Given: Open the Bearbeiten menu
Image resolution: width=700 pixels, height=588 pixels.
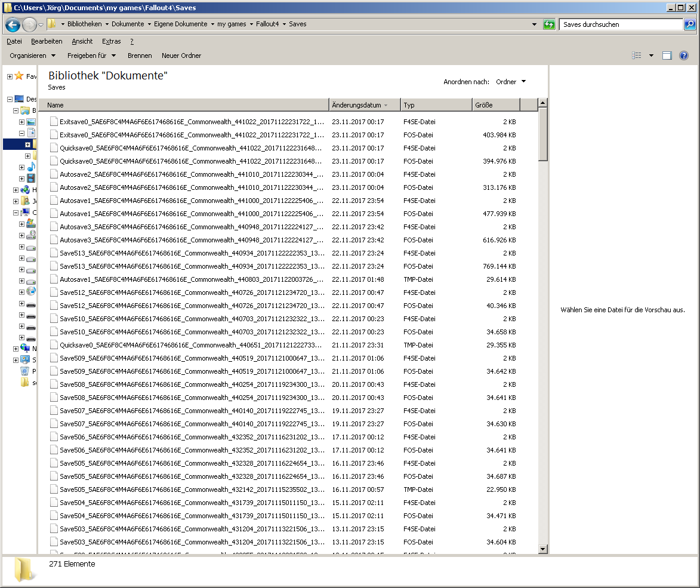Looking at the screenshot, I should pyautogui.click(x=47, y=41).
